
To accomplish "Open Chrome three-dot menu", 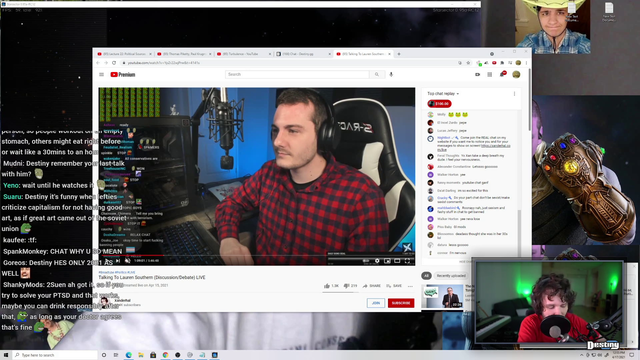I will click(x=526, y=63).
